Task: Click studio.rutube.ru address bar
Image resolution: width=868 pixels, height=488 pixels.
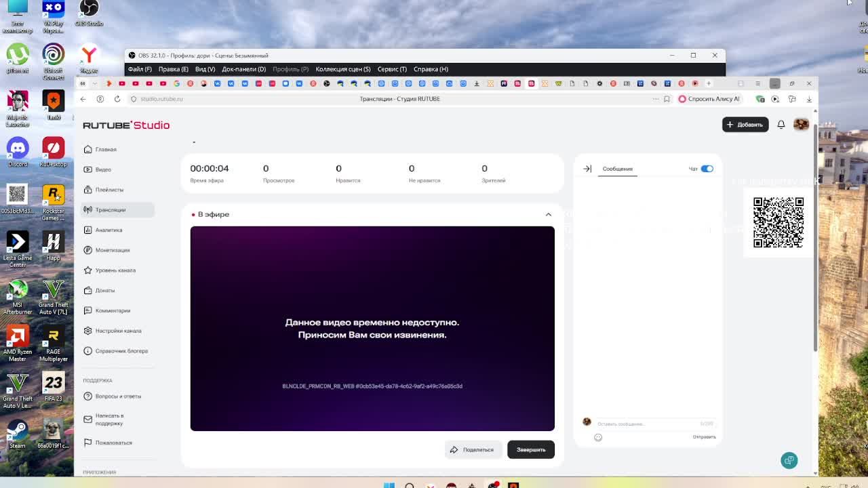Action: pyautogui.click(x=161, y=99)
